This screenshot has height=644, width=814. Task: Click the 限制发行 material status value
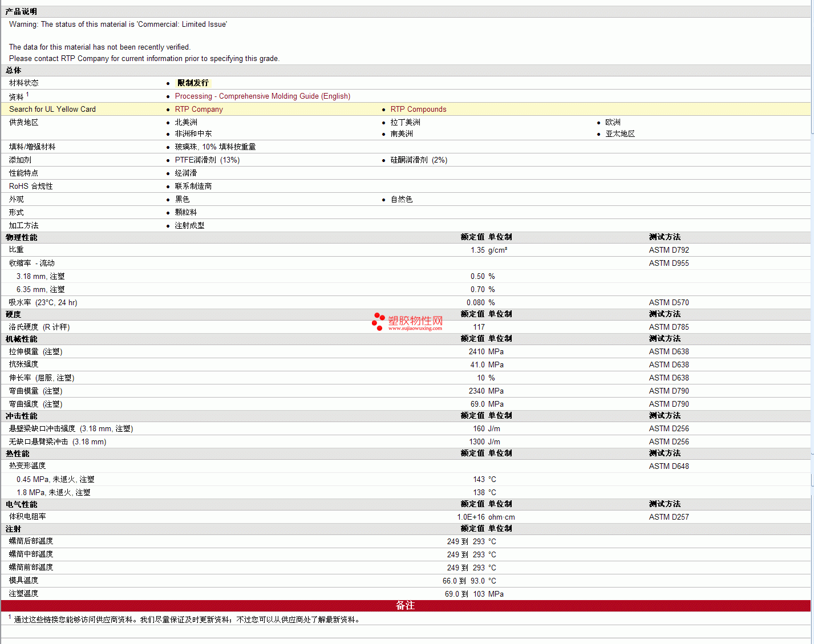coord(193,83)
